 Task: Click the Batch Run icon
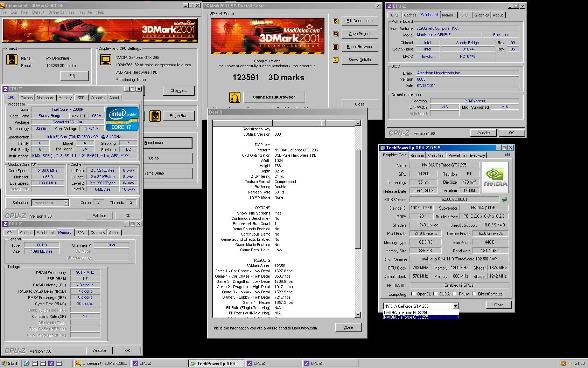[155, 116]
